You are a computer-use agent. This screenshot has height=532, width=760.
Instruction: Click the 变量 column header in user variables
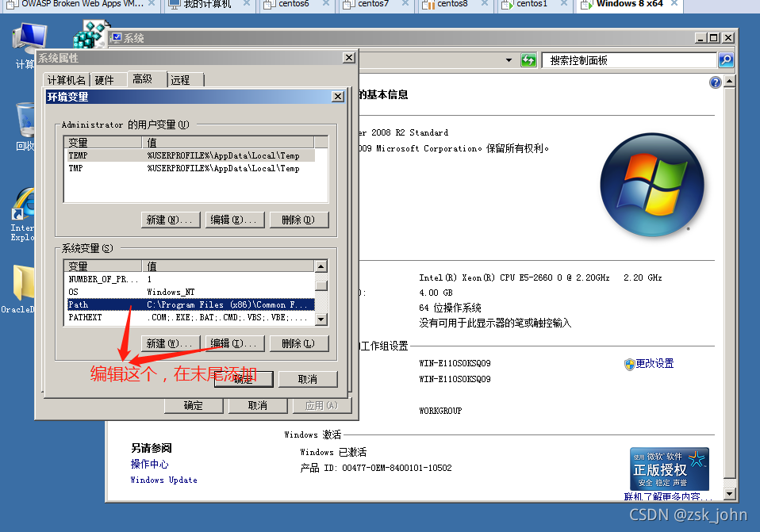(103, 143)
